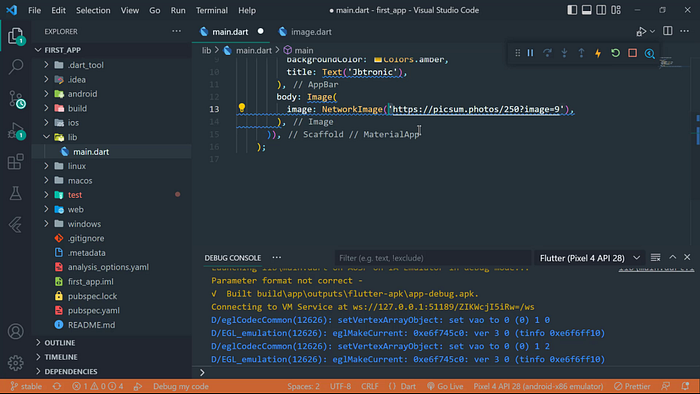The image size is (700, 394).
Task: Open the Selection menu
Action: pos(93,10)
